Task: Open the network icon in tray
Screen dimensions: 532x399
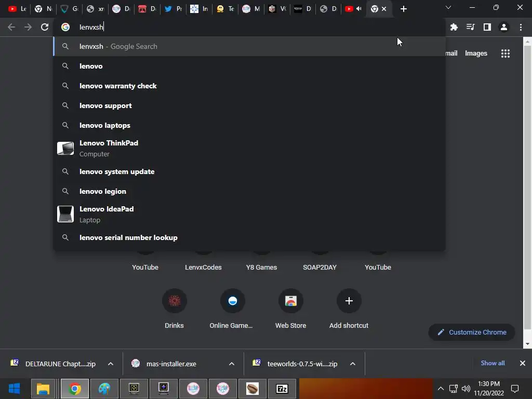Action: coord(453,389)
